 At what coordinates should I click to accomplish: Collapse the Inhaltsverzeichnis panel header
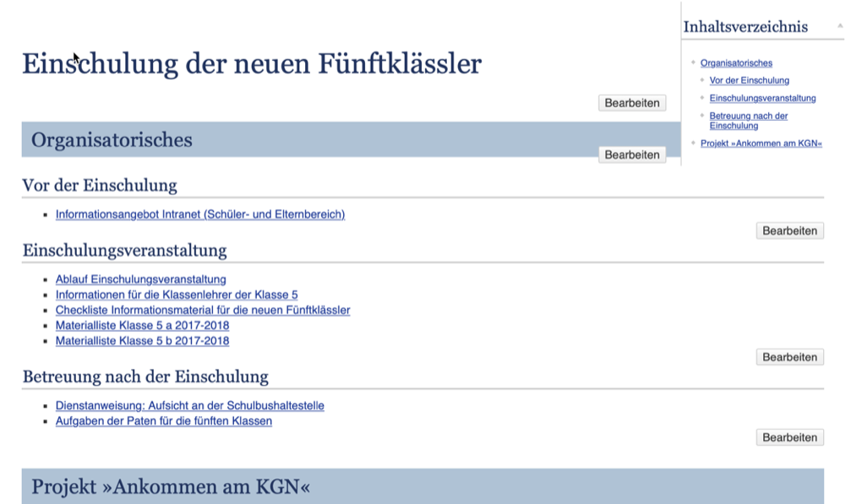[x=840, y=25]
